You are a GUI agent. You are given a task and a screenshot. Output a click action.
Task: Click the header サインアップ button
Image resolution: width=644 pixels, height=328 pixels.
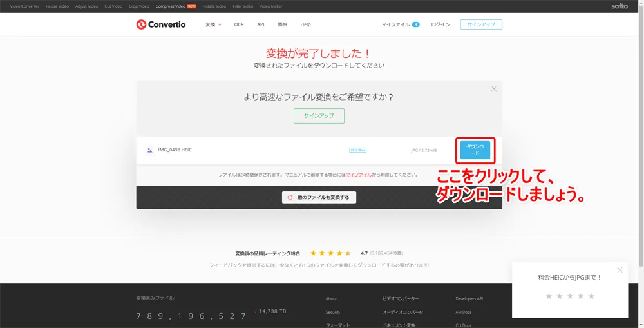point(481,24)
